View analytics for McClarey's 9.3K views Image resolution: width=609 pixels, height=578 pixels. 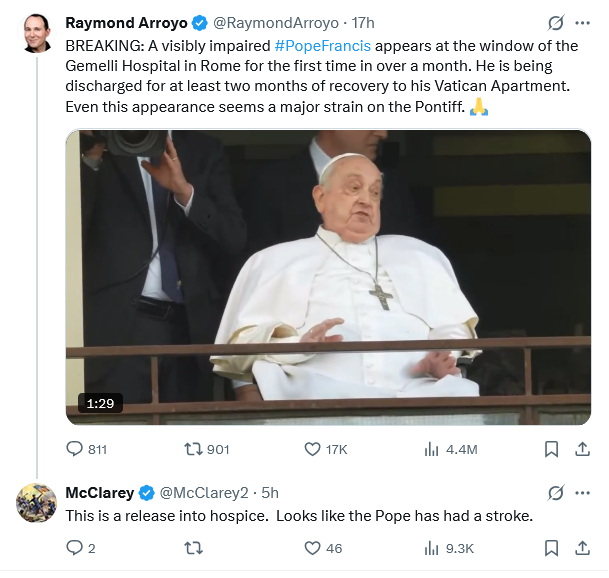click(433, 547)
